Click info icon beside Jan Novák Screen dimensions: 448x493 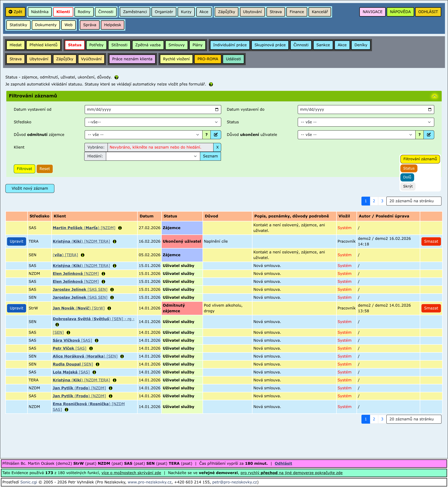pos(109,308)
